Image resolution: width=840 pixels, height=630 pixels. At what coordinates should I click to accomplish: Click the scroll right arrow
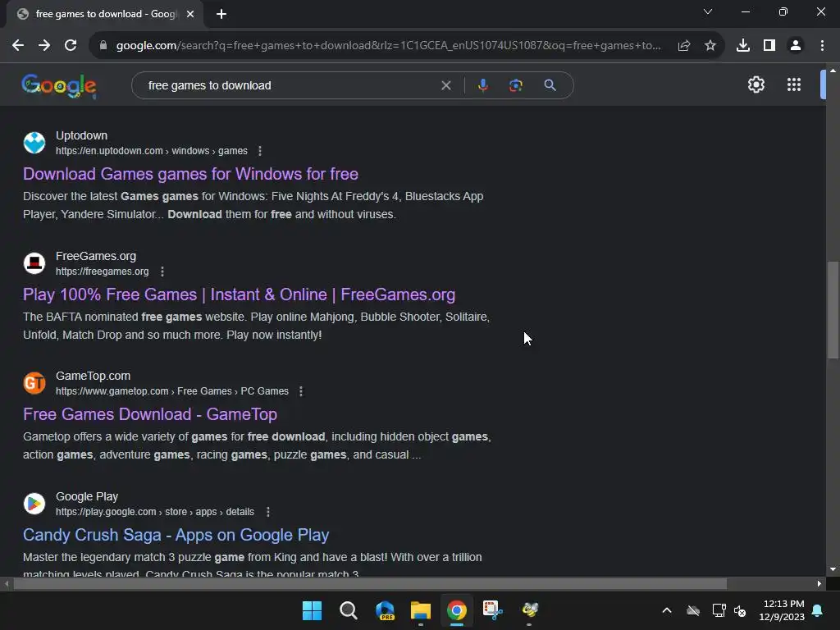pyautogui.click(x=819, y=584)
